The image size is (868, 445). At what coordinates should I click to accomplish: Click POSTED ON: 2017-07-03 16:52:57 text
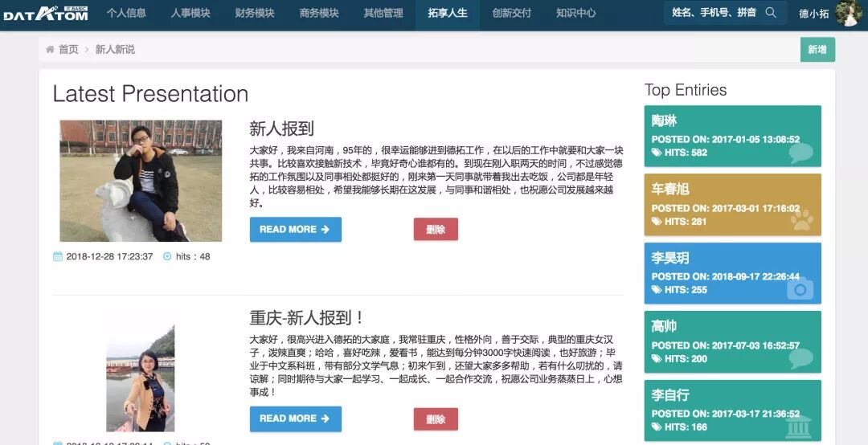tap(726, 345)
